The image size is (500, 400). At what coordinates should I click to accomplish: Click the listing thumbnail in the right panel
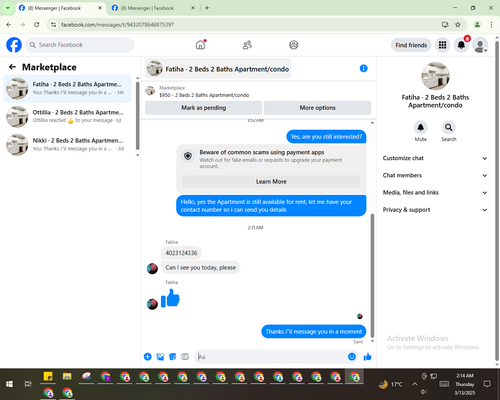[435, 76]
